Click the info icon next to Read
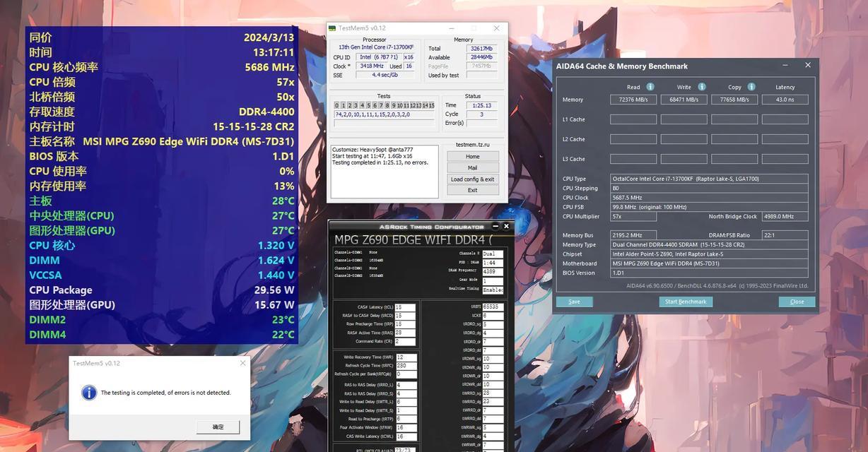Viewport: 868px width, 452px height. point(650,87)
